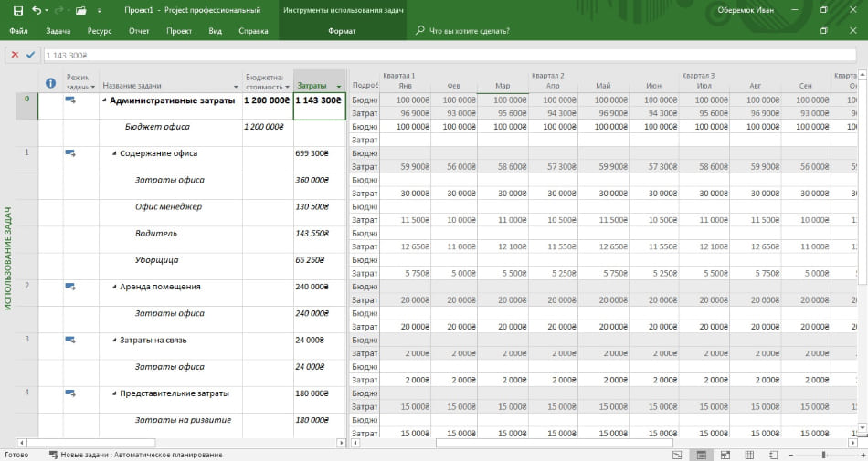Open the Название задачи column filter dropdown

pyautogui.click(x=236, y=87)
